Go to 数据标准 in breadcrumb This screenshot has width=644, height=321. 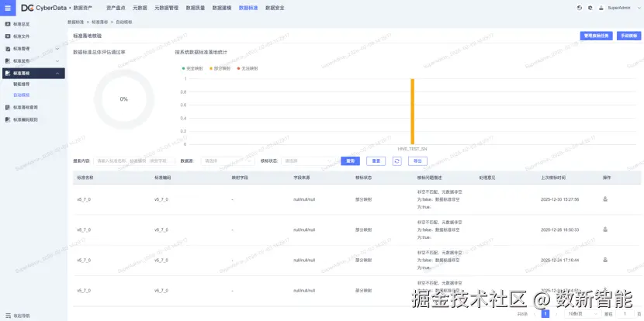pos(75,22)
